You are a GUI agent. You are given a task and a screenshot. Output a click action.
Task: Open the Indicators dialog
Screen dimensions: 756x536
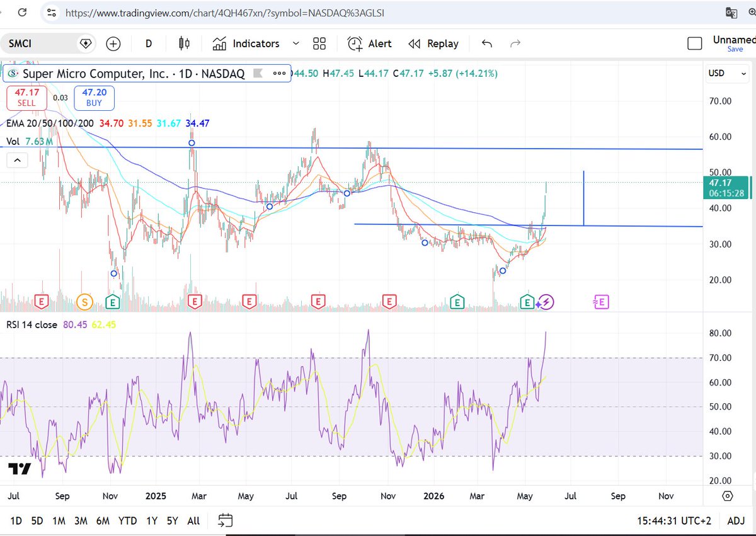(x=246, y=43)
